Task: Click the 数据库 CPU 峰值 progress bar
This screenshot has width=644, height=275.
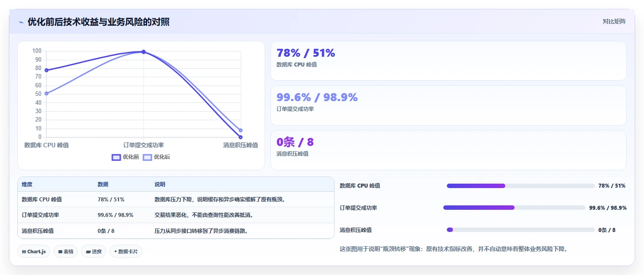Action: pyautogui.click(x=521, y=186)
